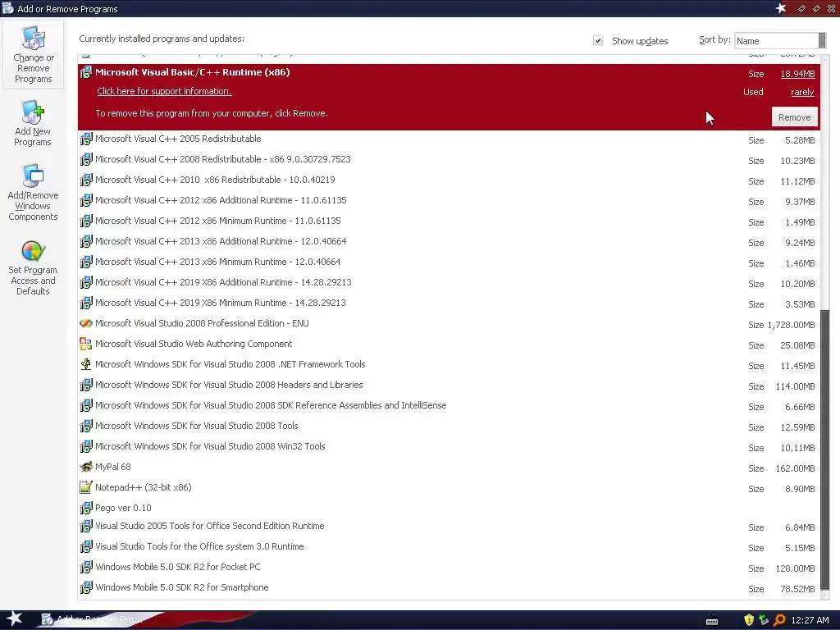Click Windows SDK .NET Framework Tools icon

pos(85,364)
